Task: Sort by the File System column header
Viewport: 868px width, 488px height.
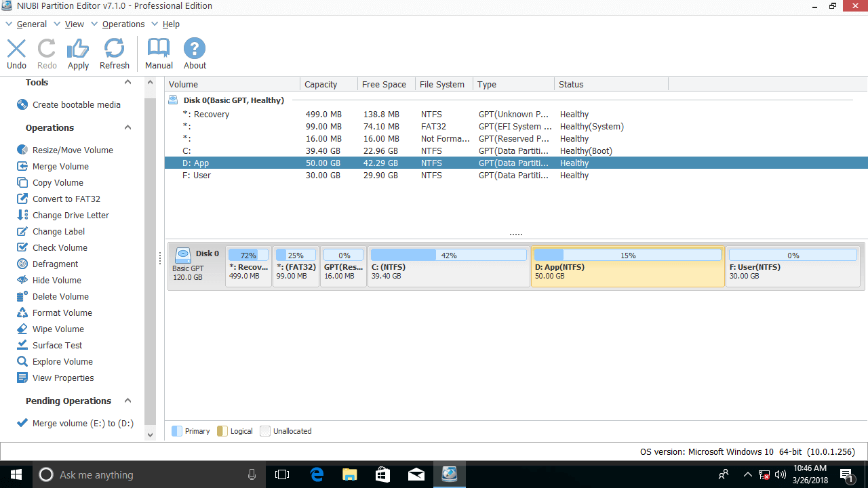Action: click(444, 84)
